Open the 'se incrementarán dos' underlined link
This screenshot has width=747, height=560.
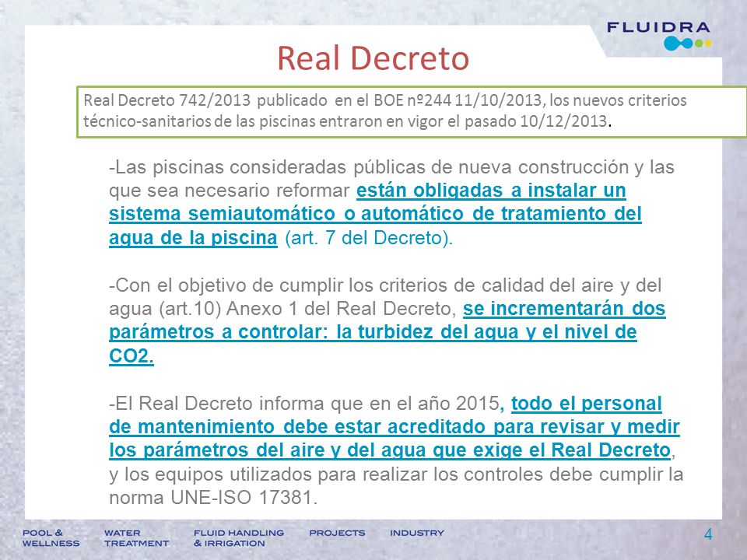tap(564, 309)
